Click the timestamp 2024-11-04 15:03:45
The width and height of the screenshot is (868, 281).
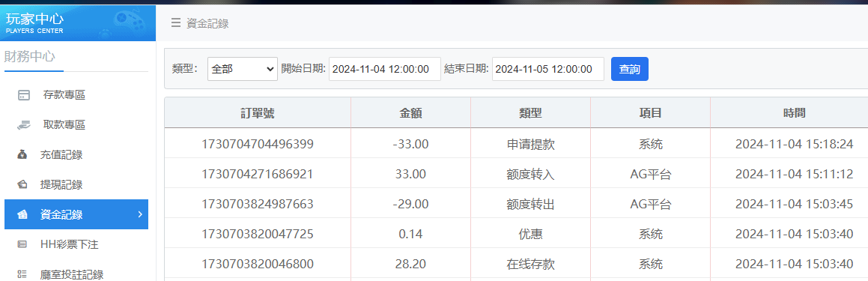point(794,204)
